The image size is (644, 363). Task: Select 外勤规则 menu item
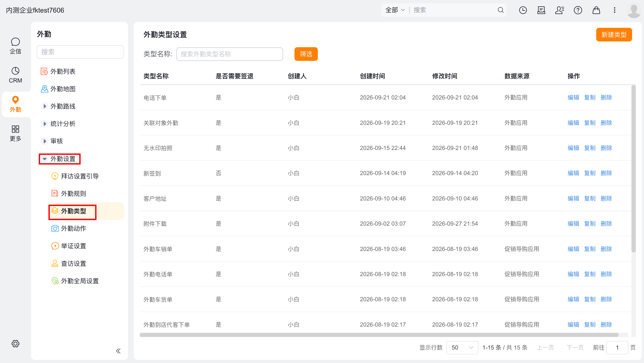pos(69,193)
